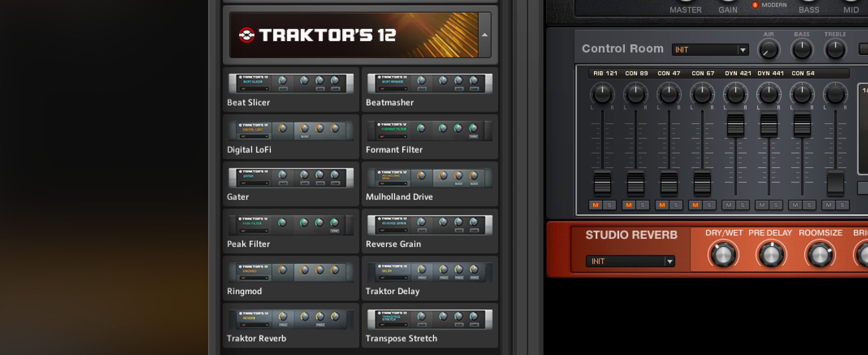Screen dimensions: 868x355
Task: Choose the Digital LoFi component
Action: pos(291,137)
